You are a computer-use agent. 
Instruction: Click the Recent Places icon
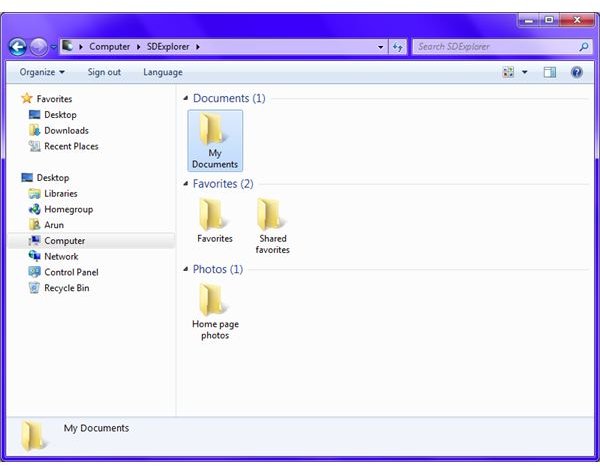coord(34,146)
